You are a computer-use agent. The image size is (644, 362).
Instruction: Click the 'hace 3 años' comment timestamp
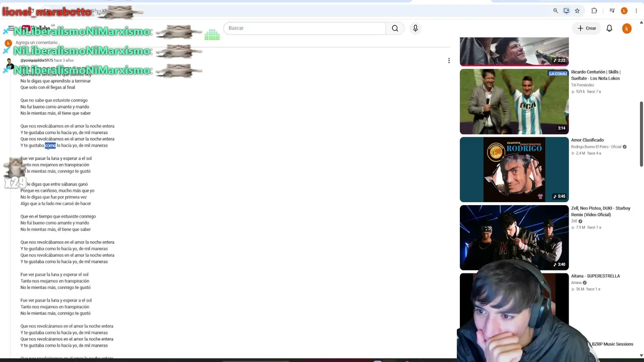pyautogui.click(x=64, y=60)
